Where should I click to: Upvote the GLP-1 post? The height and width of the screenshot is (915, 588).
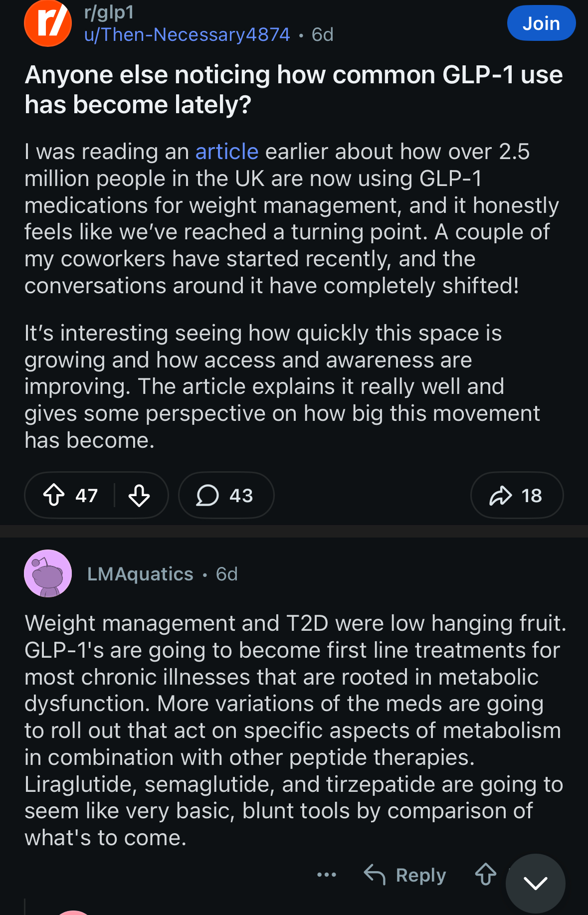(x=54, y=495)
